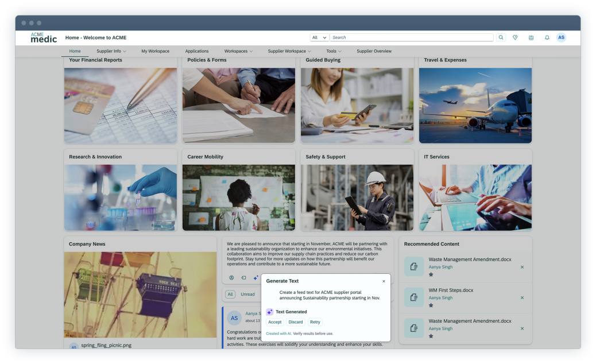This screenshot has height=364, width=596.
Task: Click the search magnifier icon
Action: [501, 37]
